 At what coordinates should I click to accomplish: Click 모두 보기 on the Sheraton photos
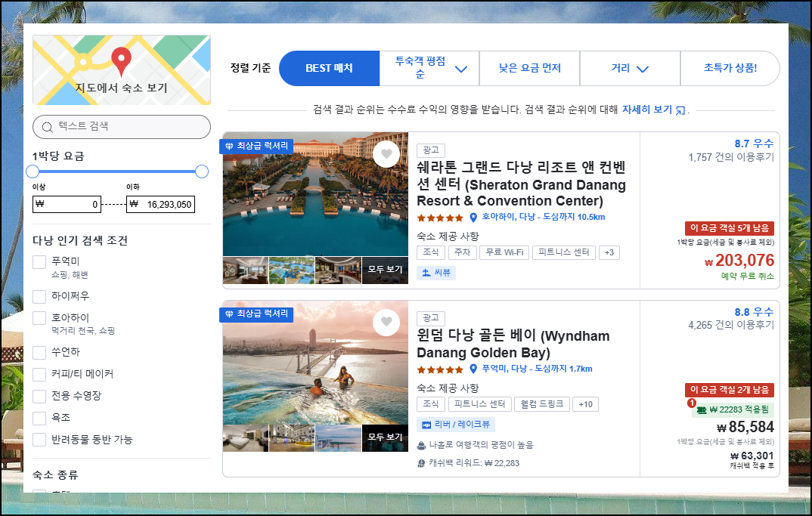pos(386,270)
